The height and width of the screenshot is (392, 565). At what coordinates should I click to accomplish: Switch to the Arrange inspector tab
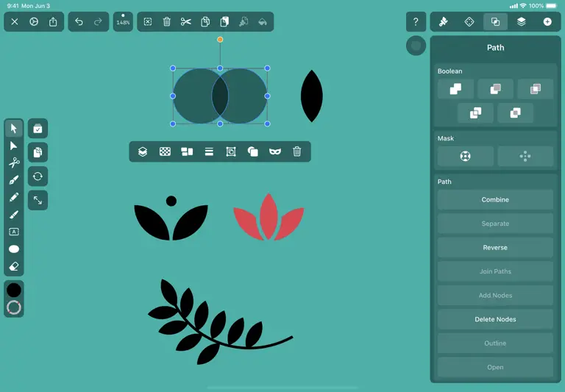coord(469,22)
